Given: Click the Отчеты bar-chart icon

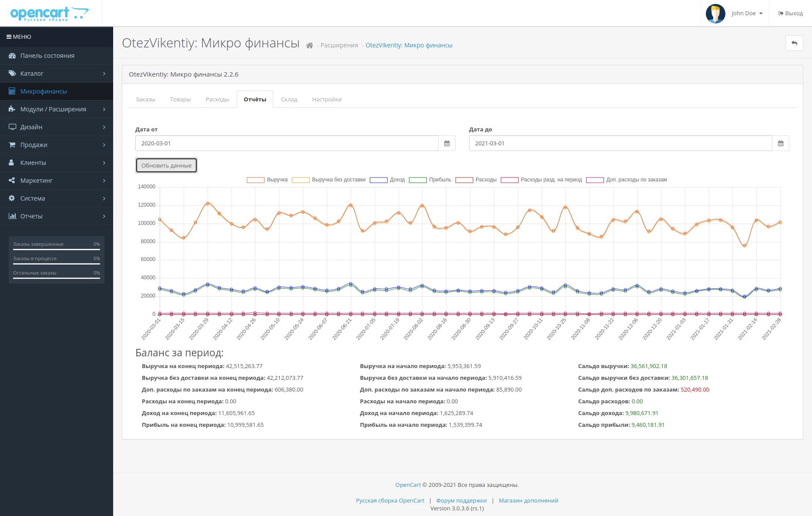Looking at the screenshot, I should [x=12, y=216].
